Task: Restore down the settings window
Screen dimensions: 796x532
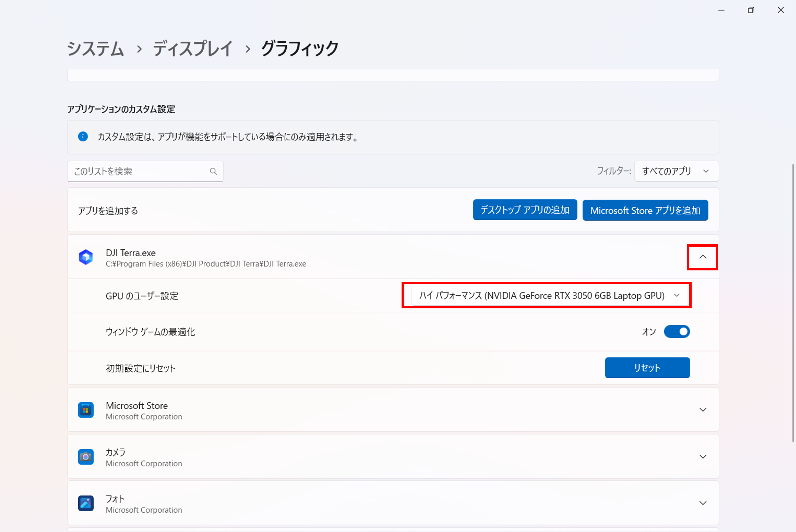Action: 751,10
